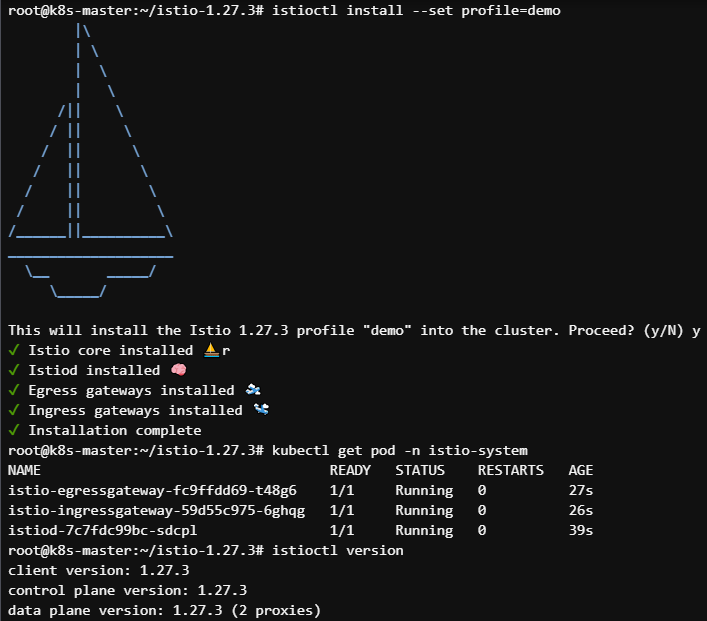Image resolution: width=707 pixels, height=621 pixels.
Task: Click the Running status of istio-ingressgateway pod
Action: click(x=424, y=511)
